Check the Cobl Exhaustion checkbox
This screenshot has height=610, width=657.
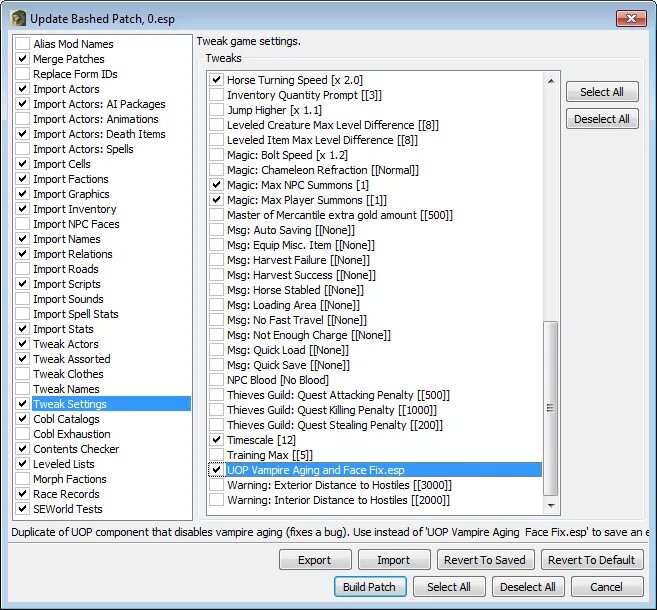click(23, 434)
